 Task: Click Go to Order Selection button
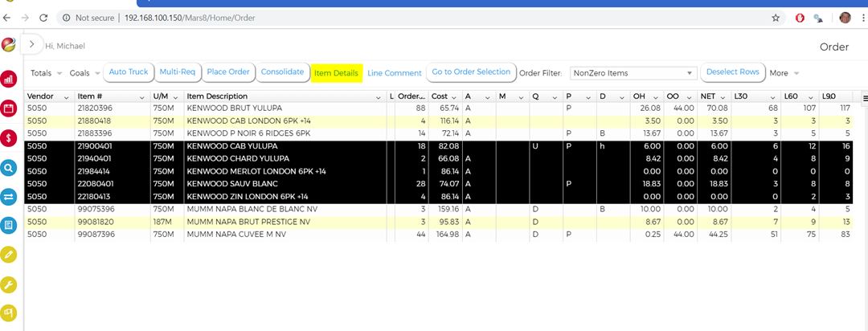pyautogui.click(x=471, y=72)
